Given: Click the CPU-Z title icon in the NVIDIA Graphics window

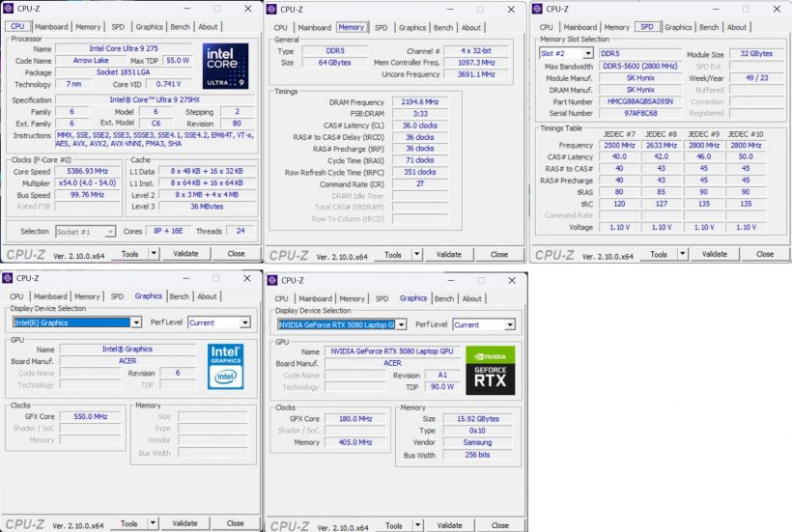Looking at the screenshot, I should point(272,280).
